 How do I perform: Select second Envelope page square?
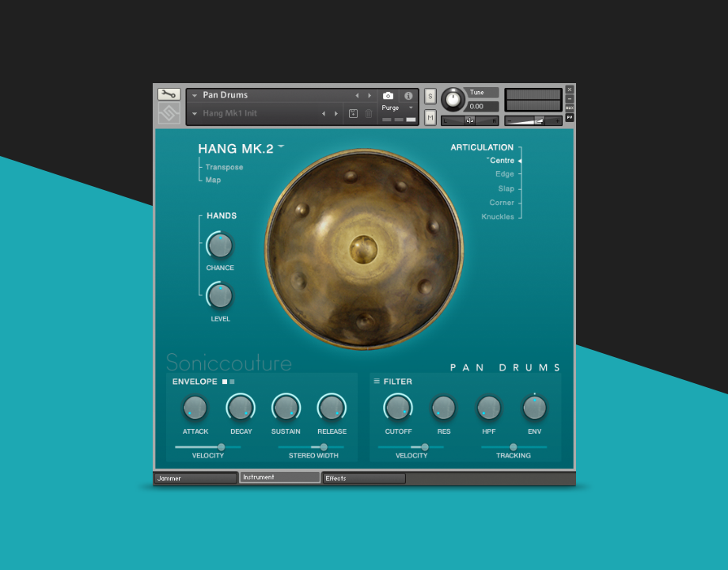pyautogui.click(x=232, y=382)
